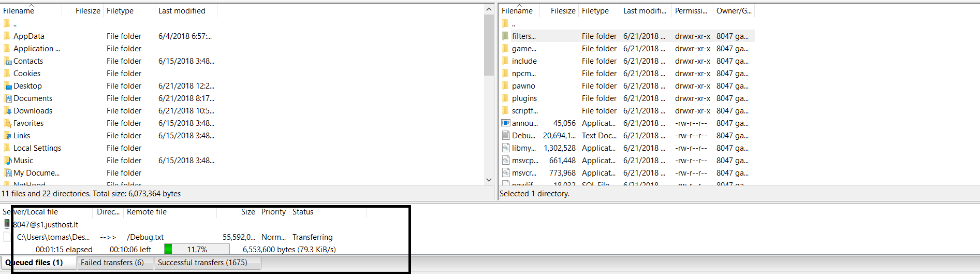Click the Music folder icon
Image resolution: width=980 pixels, height=274 pixels.
click(x=7, y=160)
